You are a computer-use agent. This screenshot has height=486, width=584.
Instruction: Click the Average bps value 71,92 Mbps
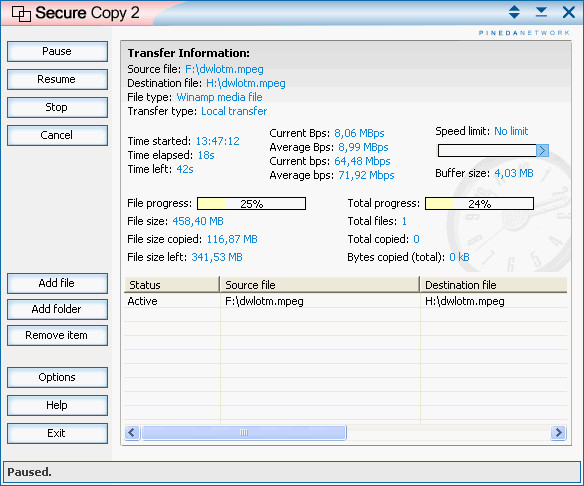(x=366, y=175)
